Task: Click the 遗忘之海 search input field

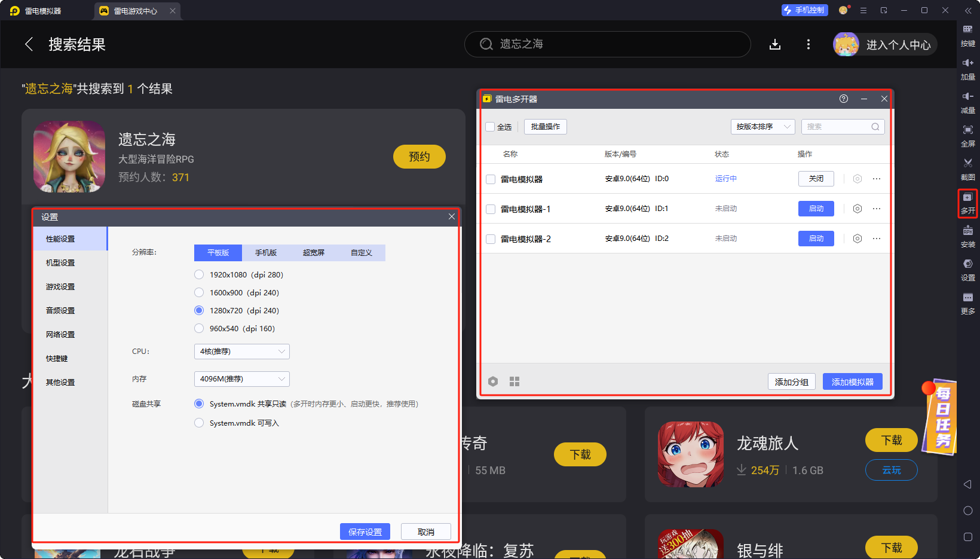Action: (x=608, y=44)
